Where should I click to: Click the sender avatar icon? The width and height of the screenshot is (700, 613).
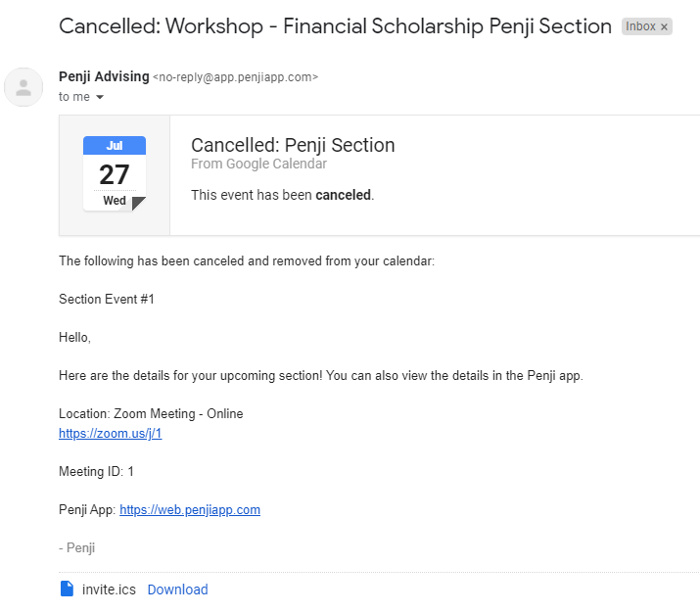click(23, 87)
